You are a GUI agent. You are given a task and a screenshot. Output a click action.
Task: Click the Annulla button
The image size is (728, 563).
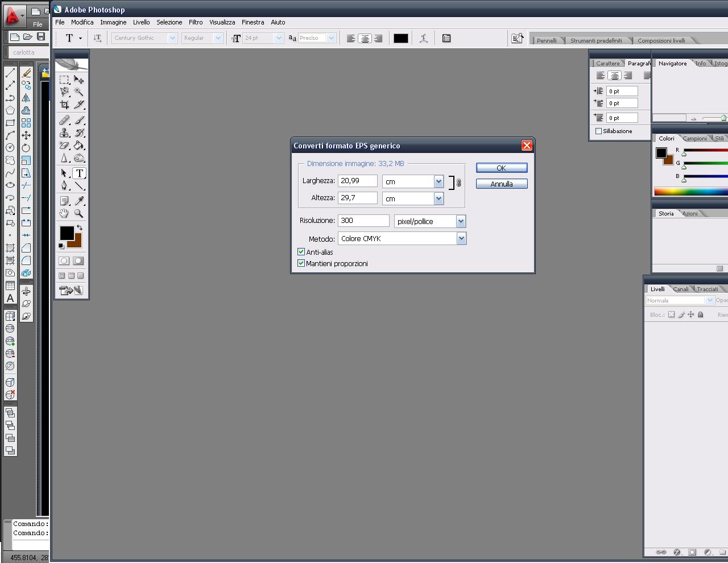pyautogui.click(x=502, y=184)
